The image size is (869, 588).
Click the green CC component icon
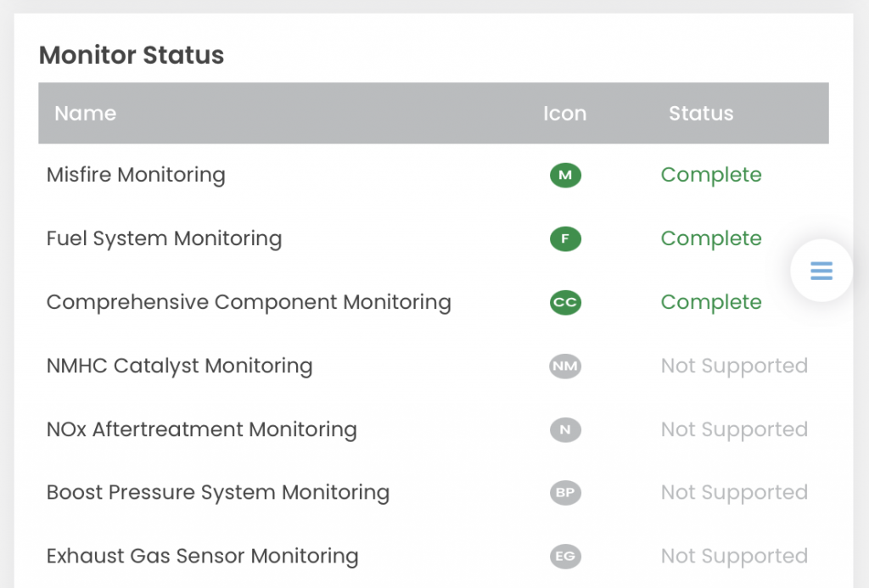click(x=565, y=303)
